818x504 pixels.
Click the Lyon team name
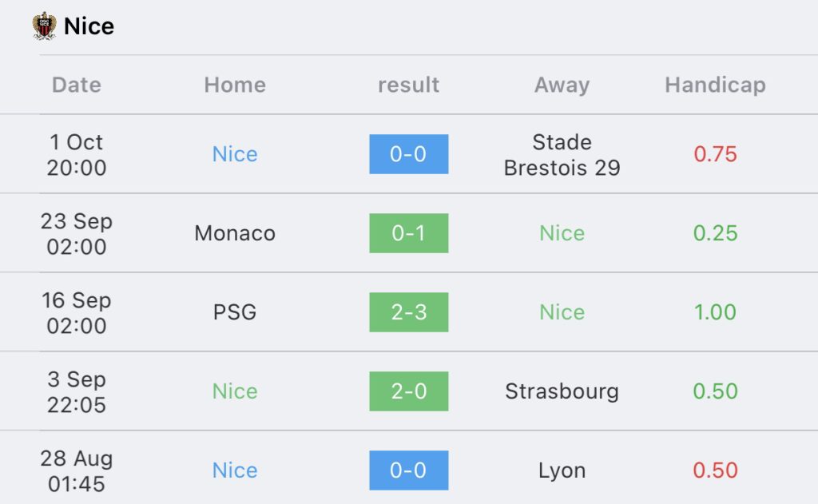click(562, 470)
